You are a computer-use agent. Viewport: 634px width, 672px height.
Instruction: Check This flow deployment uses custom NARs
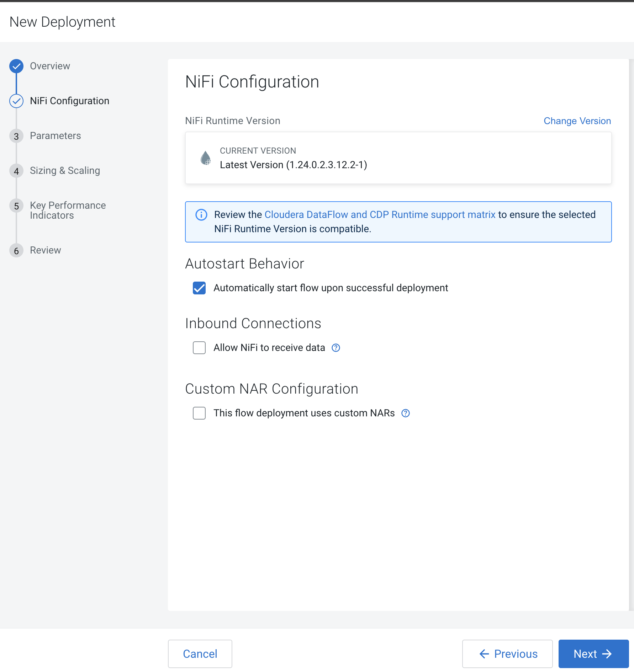coord(199,413)
